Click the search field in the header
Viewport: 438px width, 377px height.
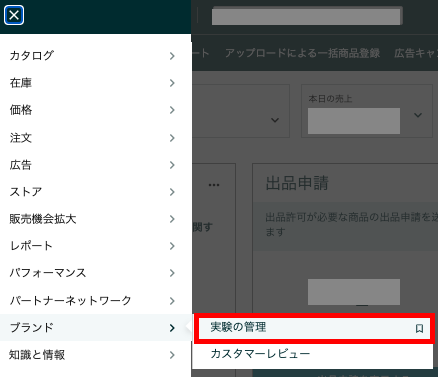306,16
